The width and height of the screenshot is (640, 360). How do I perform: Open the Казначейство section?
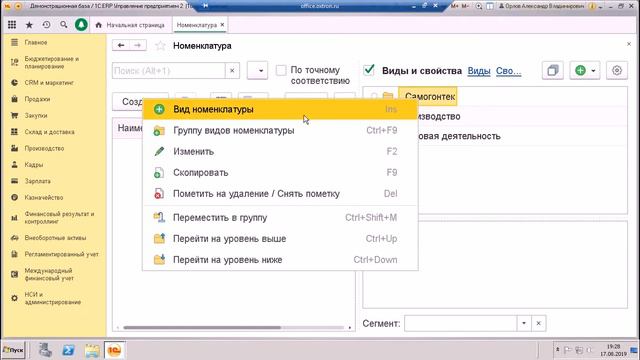coord(44,197)
